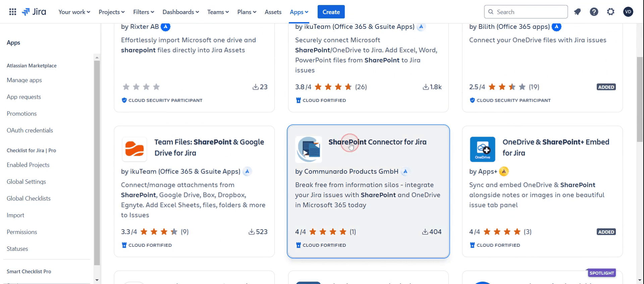This screenshot has height=284, width=644.
Task: Open the Settings gear icon
Action: 611,12
